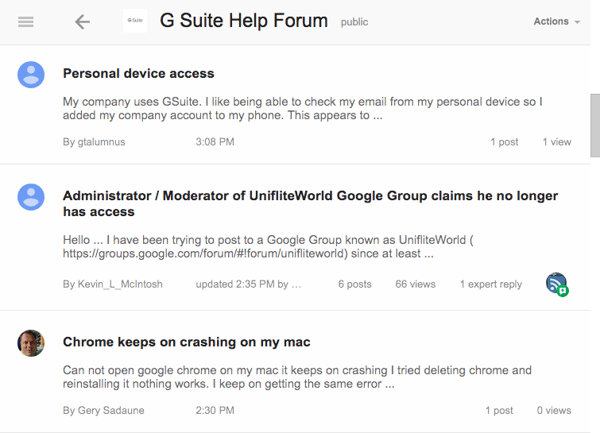Open the hamburger navigation menu

point(26,22)
